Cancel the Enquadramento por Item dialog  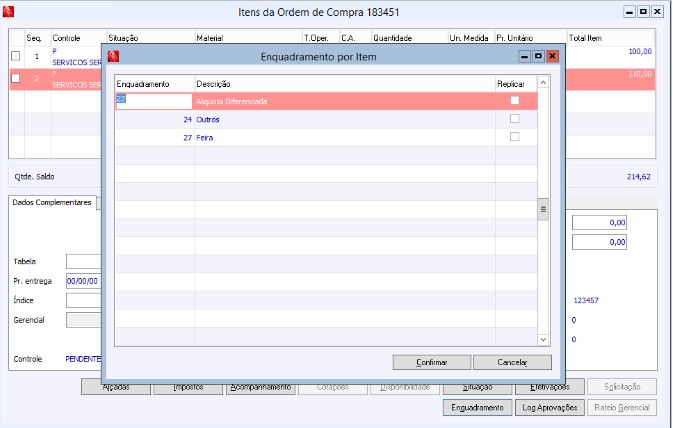point(512,362)
